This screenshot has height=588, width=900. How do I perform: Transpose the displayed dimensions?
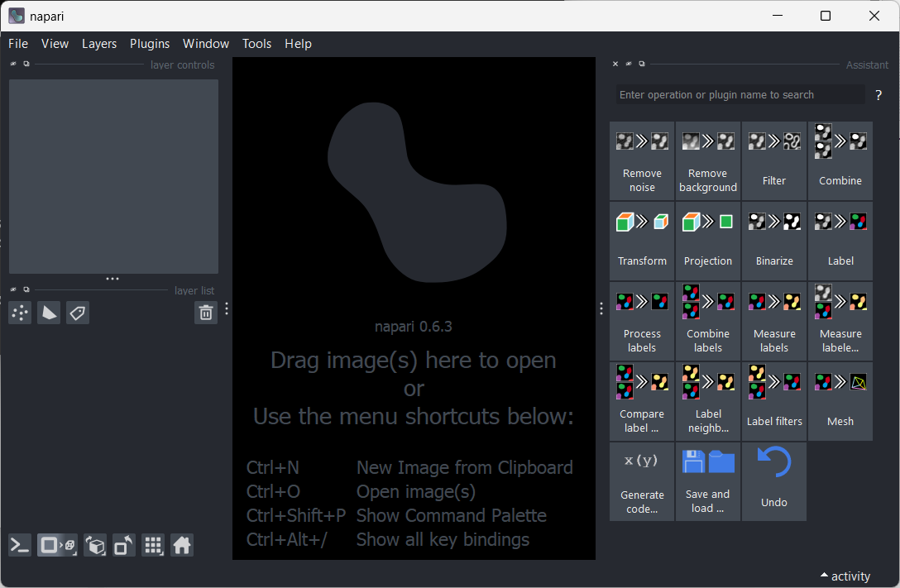click(124, 545)
